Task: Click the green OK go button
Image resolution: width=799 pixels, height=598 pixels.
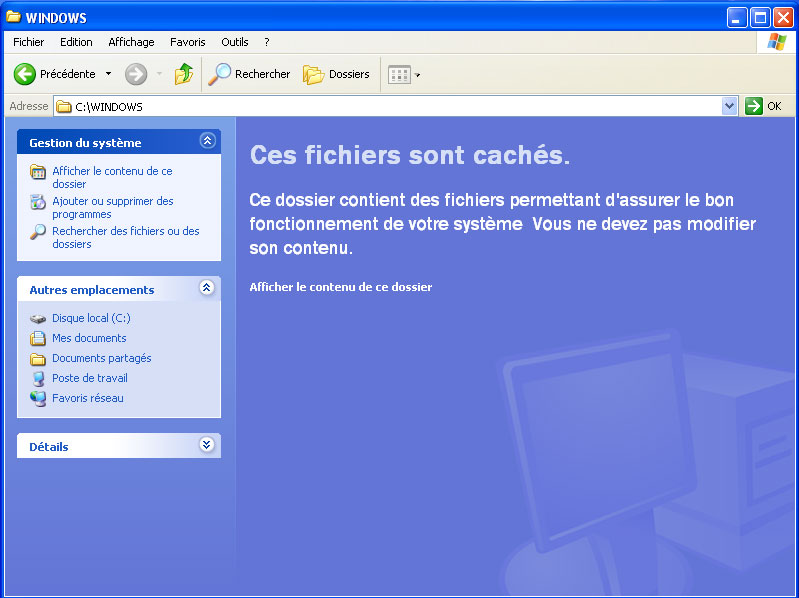Action: 763,106
